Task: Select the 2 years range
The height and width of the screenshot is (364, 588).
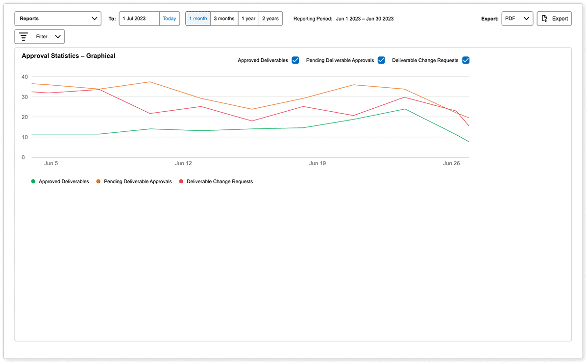Action: (x=270, y=18)
